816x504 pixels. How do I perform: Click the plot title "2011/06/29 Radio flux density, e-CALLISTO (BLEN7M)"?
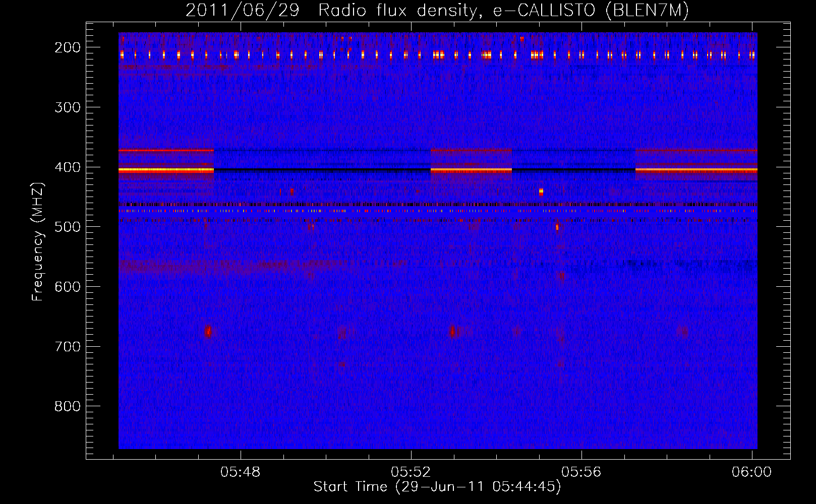(x=437, y=10)
